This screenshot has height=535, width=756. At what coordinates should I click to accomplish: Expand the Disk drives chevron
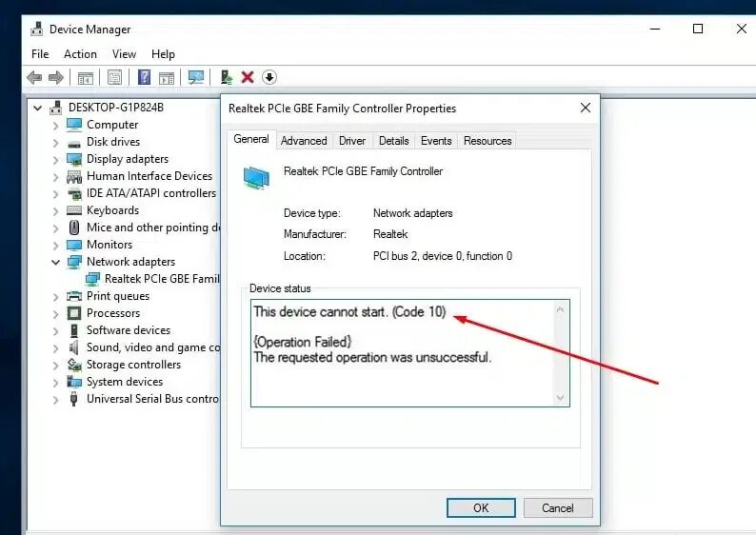coord(55,143)
